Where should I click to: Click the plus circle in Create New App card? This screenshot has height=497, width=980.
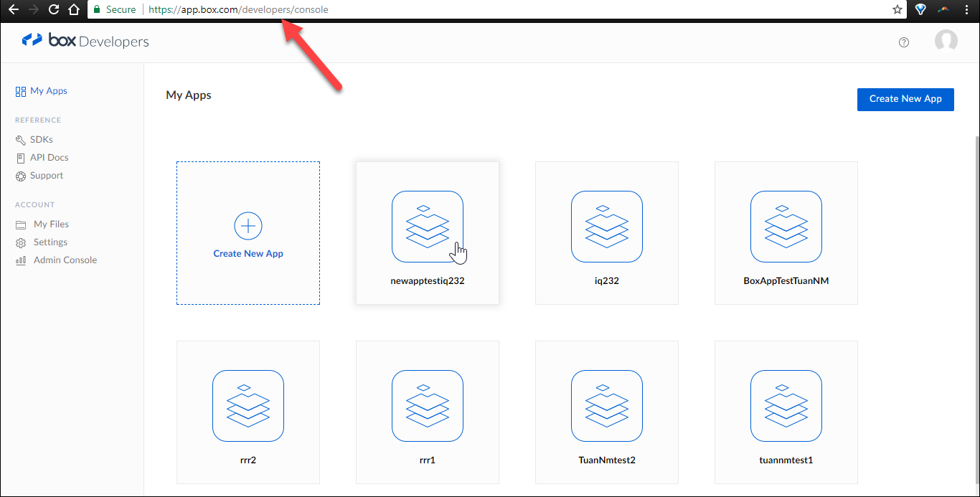coord(248,226)
